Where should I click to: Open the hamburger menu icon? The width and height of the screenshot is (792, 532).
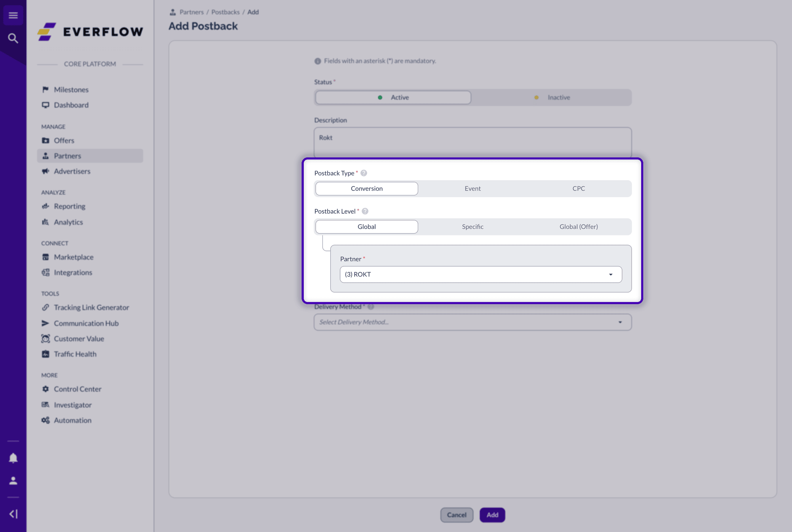coord(13,15)
